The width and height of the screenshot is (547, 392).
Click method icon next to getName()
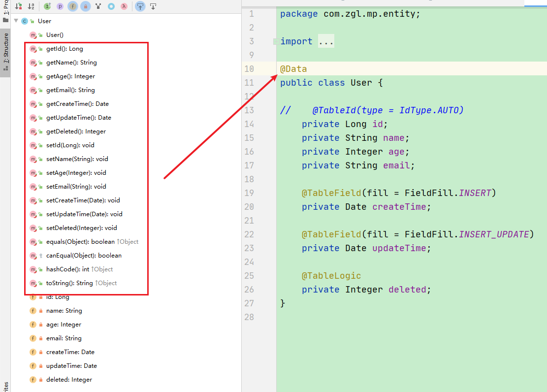(33, 63)
